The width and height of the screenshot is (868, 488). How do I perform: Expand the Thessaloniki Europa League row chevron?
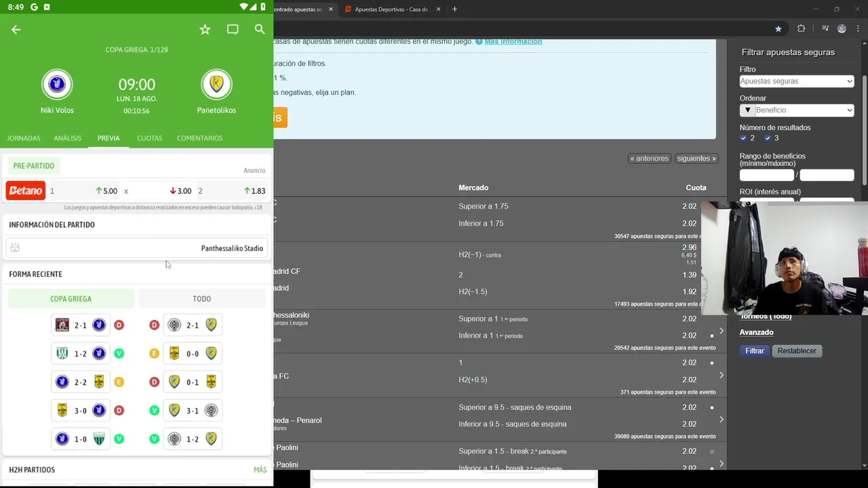[x=721, y=331]
